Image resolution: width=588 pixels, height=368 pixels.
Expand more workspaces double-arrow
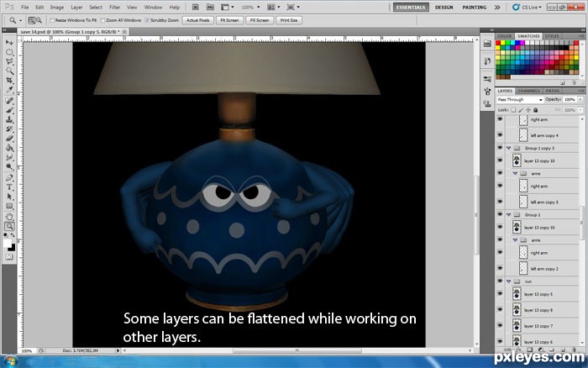pos(497,7)
